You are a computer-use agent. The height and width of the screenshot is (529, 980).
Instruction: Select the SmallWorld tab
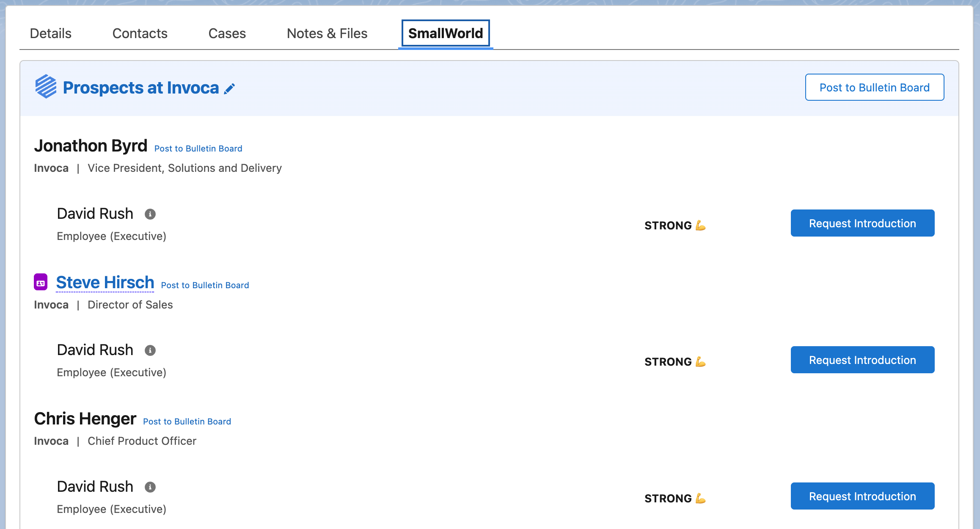[445, 33]
